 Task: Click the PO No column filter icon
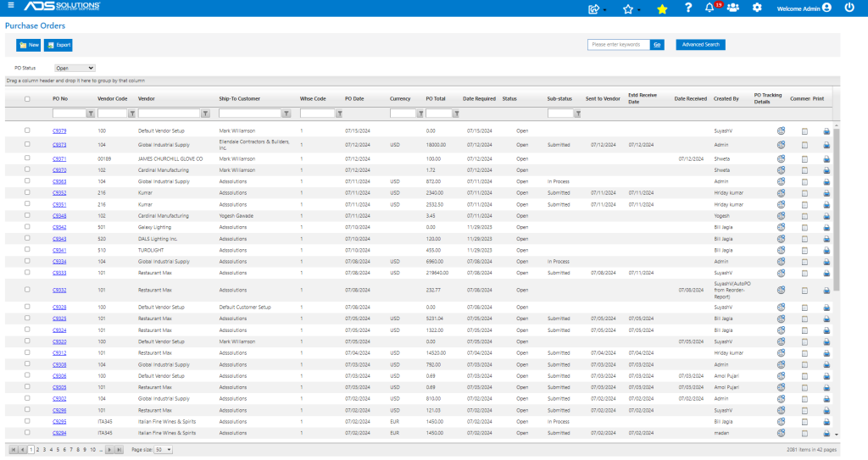[91, 114]
